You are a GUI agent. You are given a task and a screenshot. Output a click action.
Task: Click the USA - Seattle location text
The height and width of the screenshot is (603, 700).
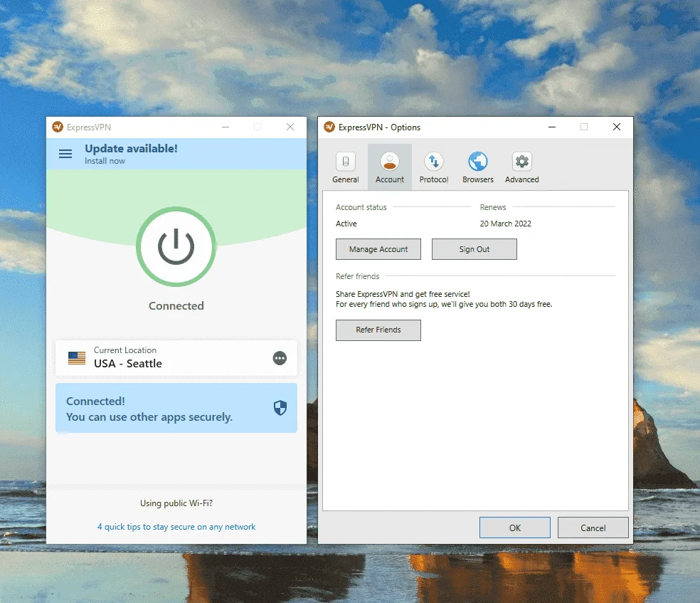pos(127,364)
